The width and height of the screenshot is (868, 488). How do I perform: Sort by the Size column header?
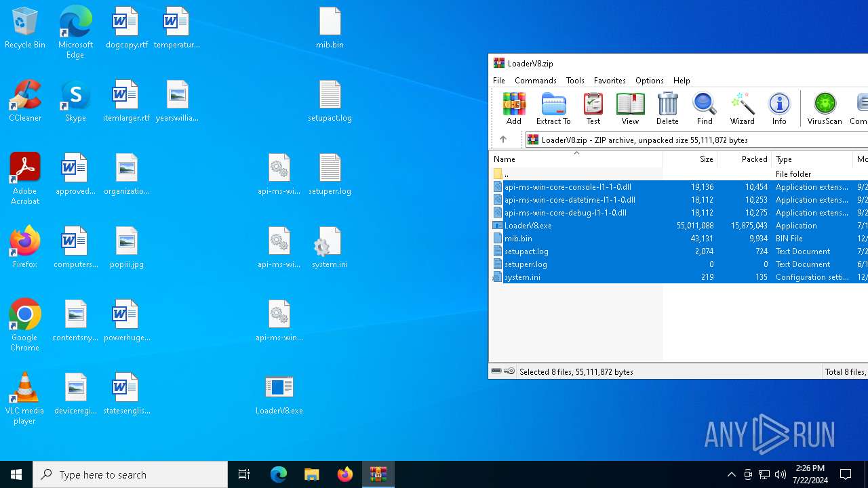tap(690, 159)
